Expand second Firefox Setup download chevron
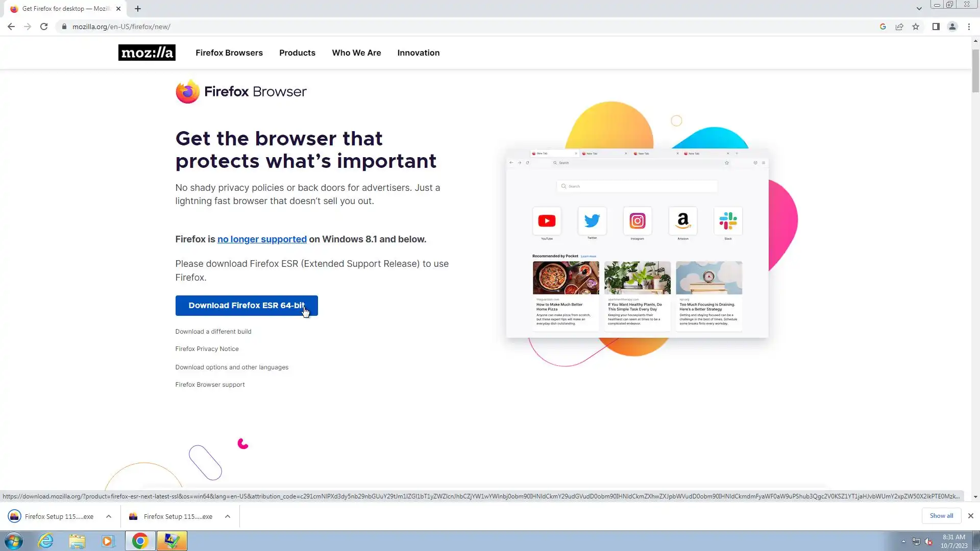980x551 pixels. 228,516
